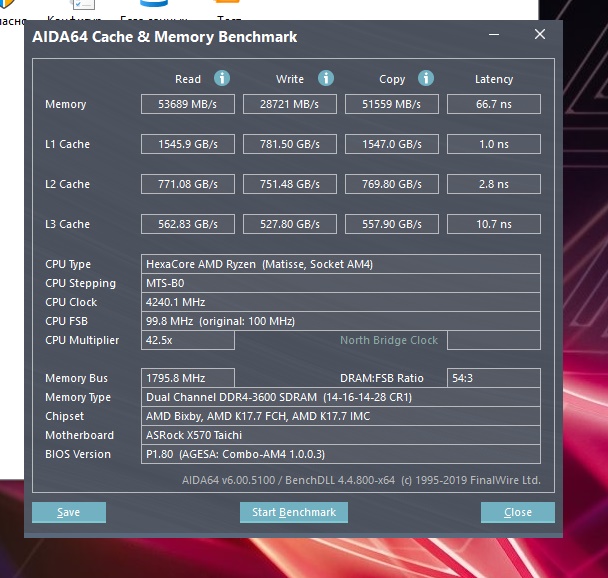Click the North Bridge Clock label
The height and width of the screenshot is (578, 608).
(389, 340)
